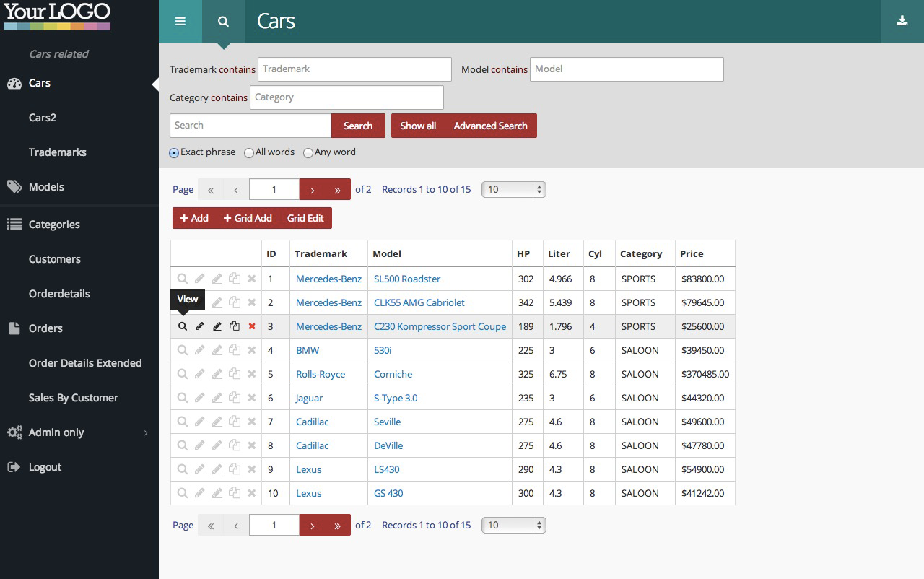
Task: Expand the Admin only sidebar menu
Action: coord(78,432)
